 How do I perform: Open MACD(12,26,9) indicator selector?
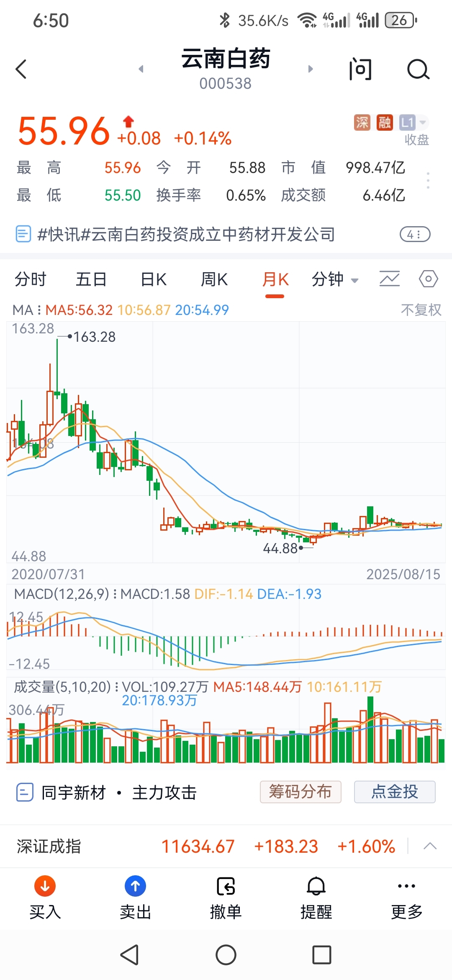pyautogui.click(x=65, y=594)
